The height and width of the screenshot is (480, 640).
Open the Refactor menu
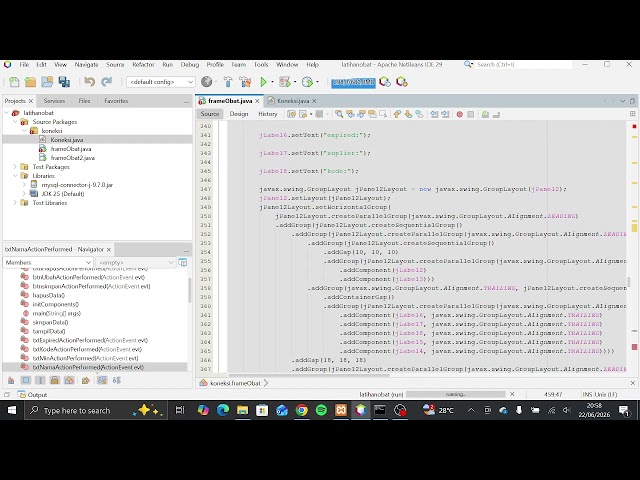coord(143,64)
